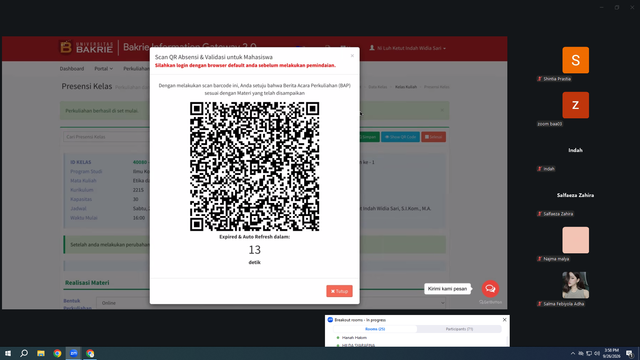Click Salma Febyola Adha's photo thumbnail

pos(576,285)
